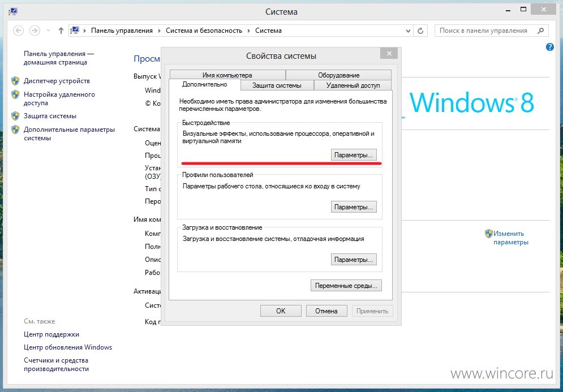563x392 pixels.
Task: Click the computer icon in the address bar
Action: click(75, 31)
